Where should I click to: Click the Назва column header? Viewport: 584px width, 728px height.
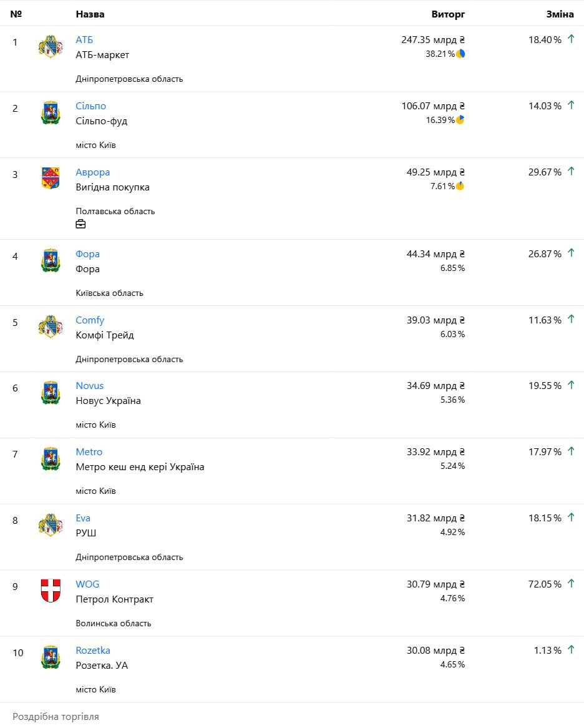[90, 14]
